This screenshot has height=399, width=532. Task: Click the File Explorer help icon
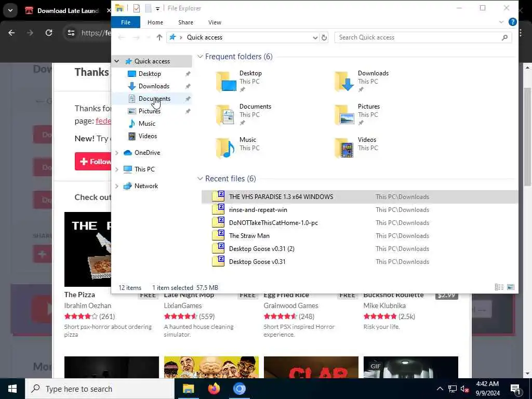[513, 22]
